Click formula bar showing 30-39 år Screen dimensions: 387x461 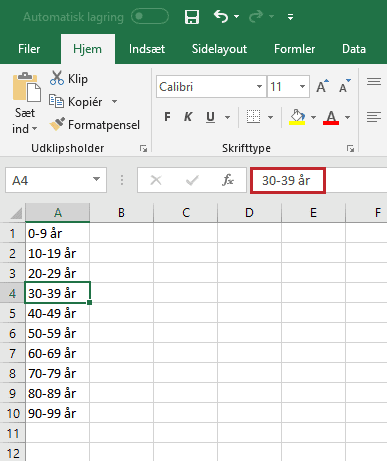[288, 180]
